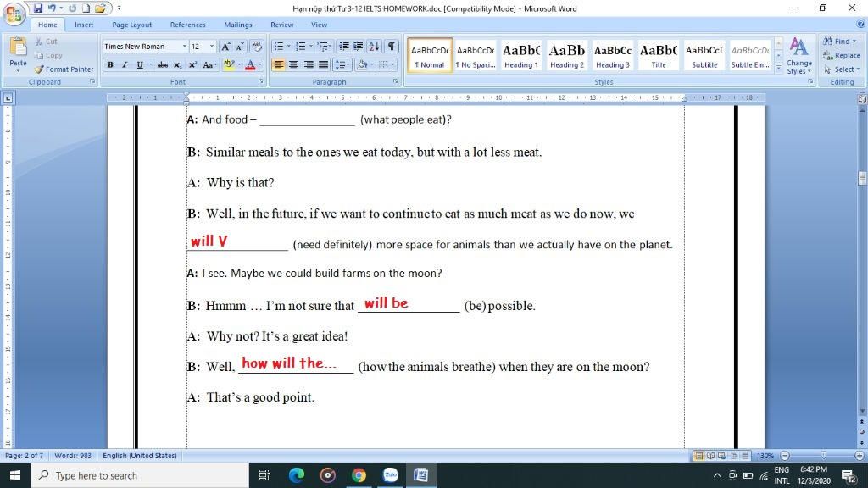
Task: Switch to Full Screen Reading view
Action: [710, 456]
